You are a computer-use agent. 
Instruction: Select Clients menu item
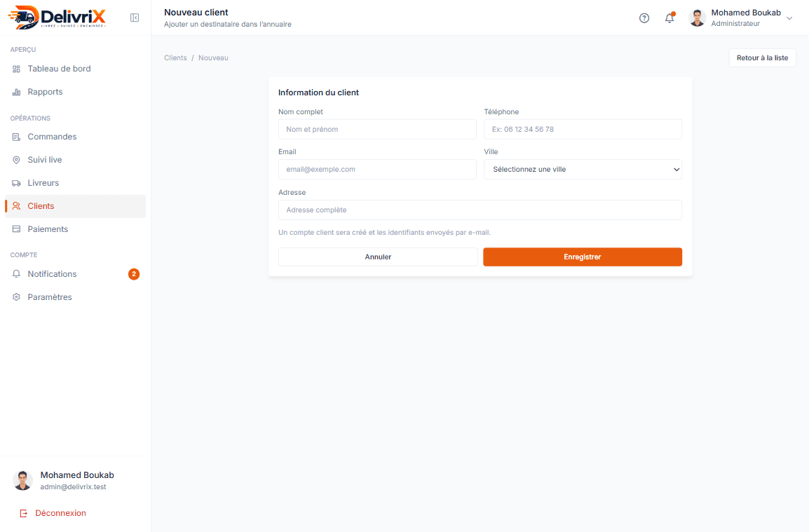pos(75,206)
